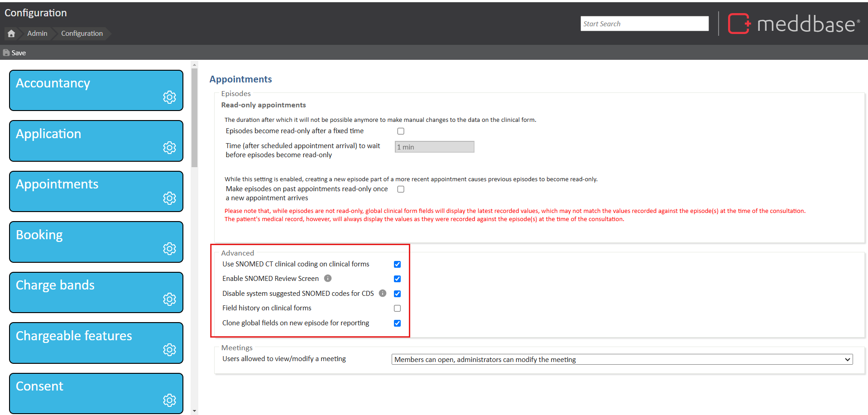Open the Accountancy tile gear icon
868x415 pixels.
pyautogui.click(x=169, y=97)
